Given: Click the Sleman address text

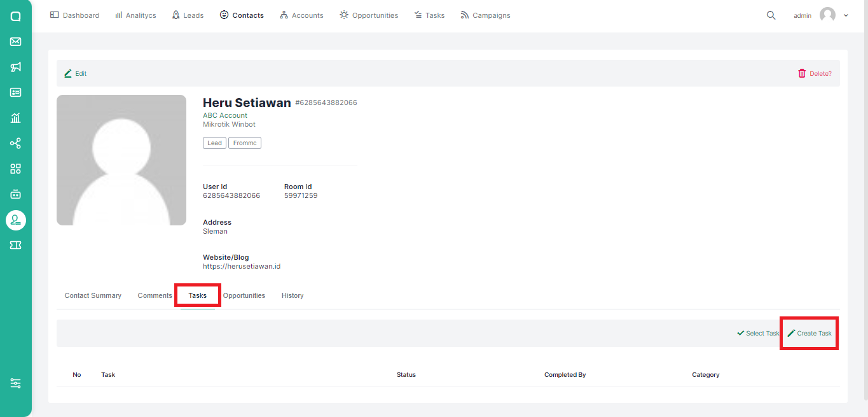Looking at the screenshot, I should click(x=215, y=231).
